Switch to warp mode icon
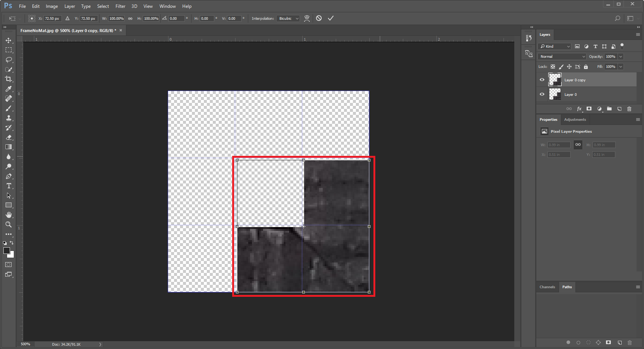 307,18
